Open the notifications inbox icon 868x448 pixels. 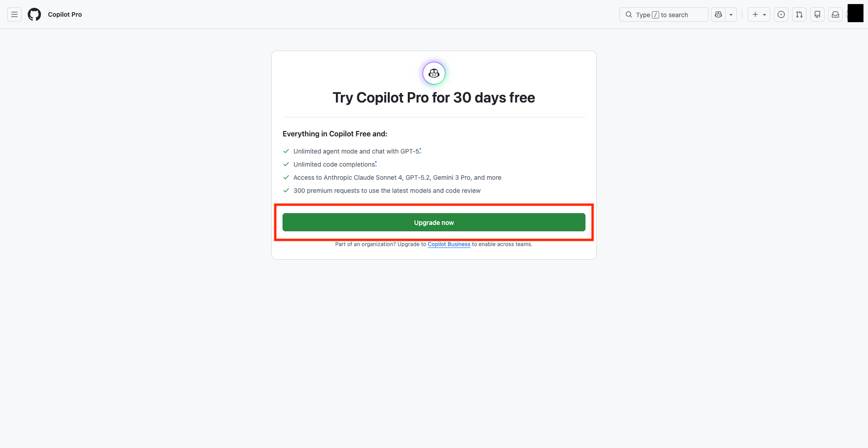(x=835, y=14)
